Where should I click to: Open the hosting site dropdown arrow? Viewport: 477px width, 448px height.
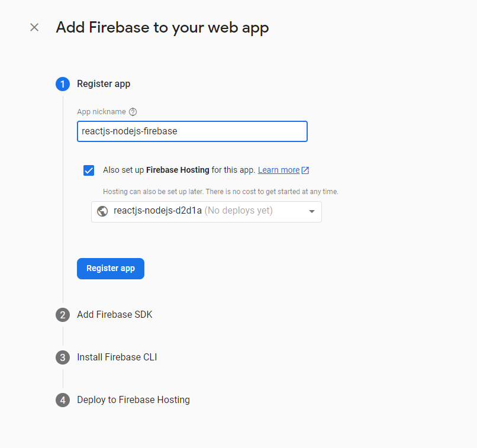click(312, 211)
